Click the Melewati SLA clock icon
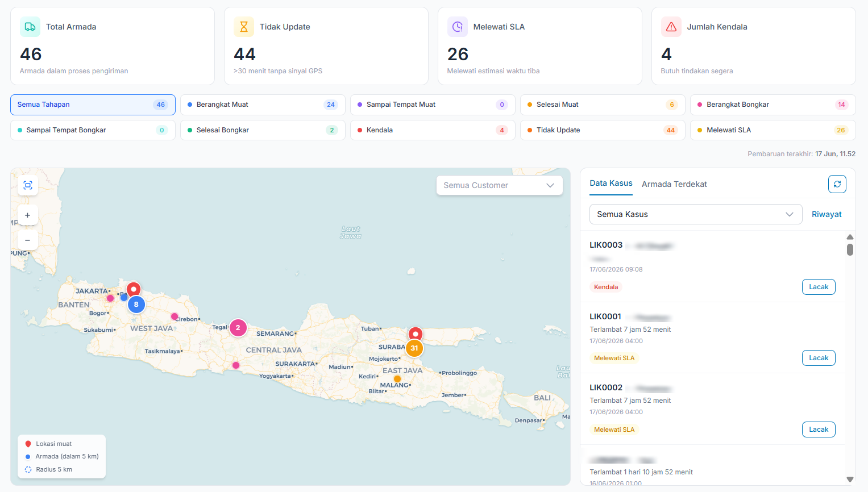Screen dimensions: 868x492 (x=458, y=27)
